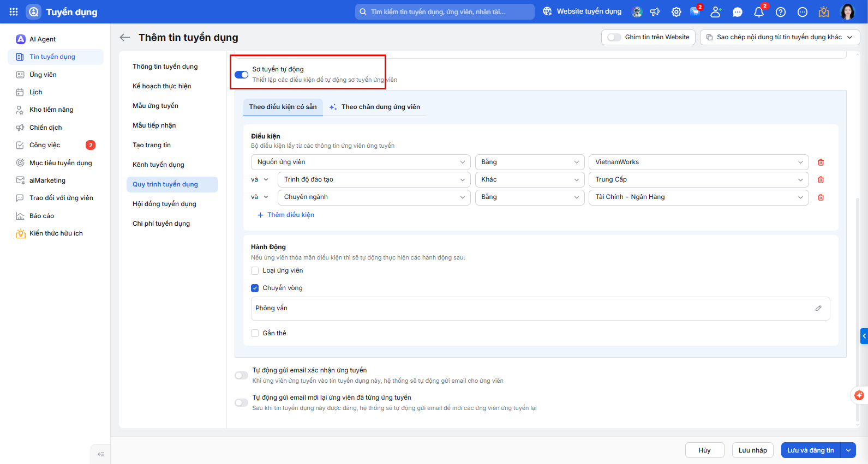Screen dimensions: 868x464
Task: Switch to Theo chân dung ứng viên tab
Action: [375, 107]
